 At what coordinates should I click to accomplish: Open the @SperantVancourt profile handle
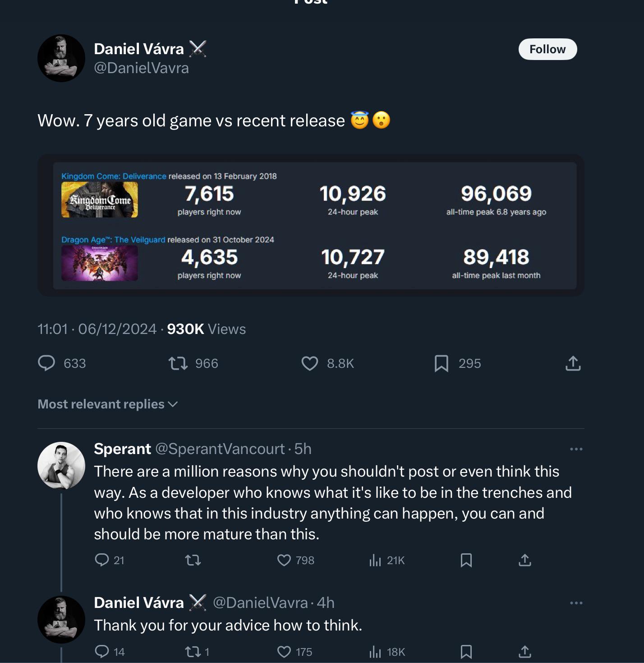point(220,449)
